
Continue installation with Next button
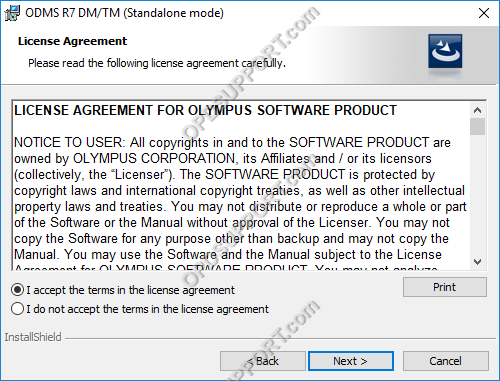pyautogui.click(x=351, y=361)
